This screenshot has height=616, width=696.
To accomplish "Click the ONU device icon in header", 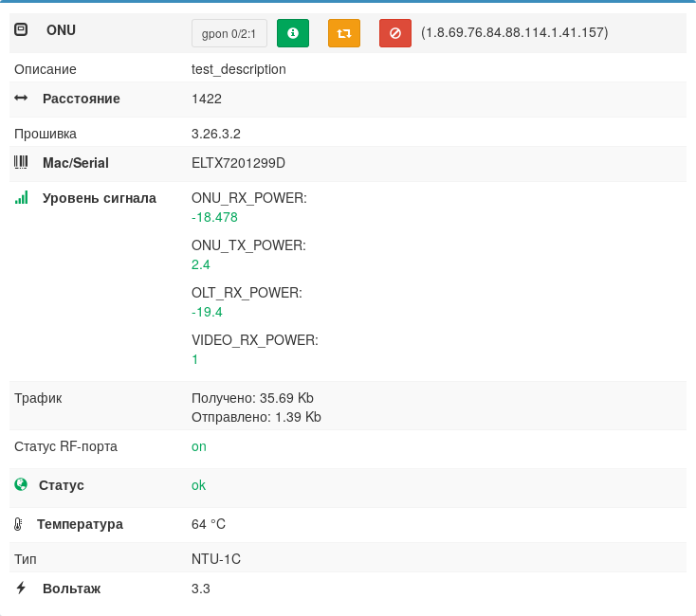I will 21,30.
